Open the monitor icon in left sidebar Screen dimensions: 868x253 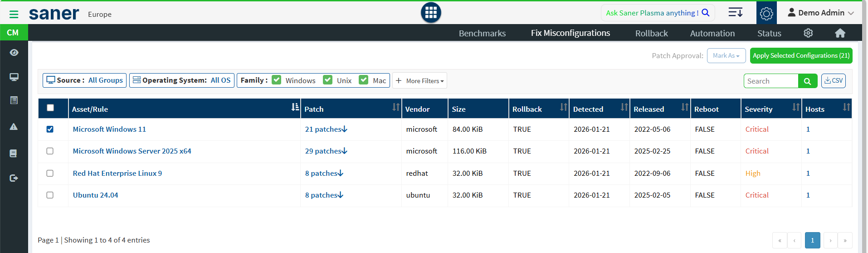coord(14,77)
